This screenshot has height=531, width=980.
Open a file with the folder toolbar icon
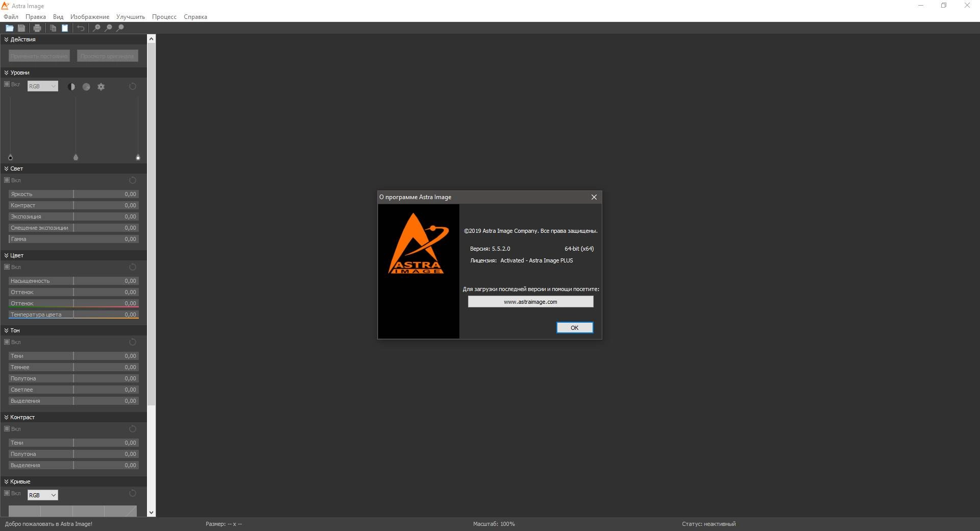pyautogui.click(x=9, y=28)
